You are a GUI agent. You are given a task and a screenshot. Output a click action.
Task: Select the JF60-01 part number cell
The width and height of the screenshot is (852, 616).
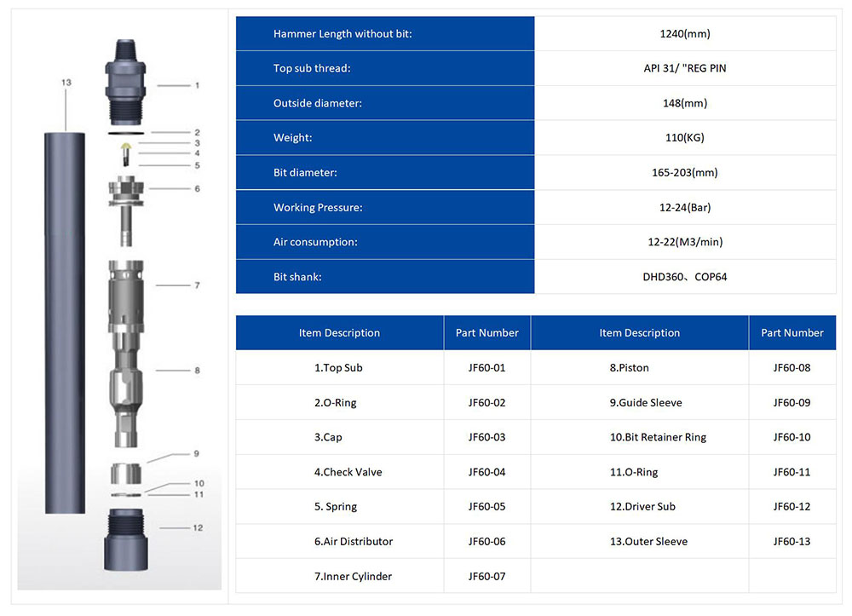click(486, 368)
